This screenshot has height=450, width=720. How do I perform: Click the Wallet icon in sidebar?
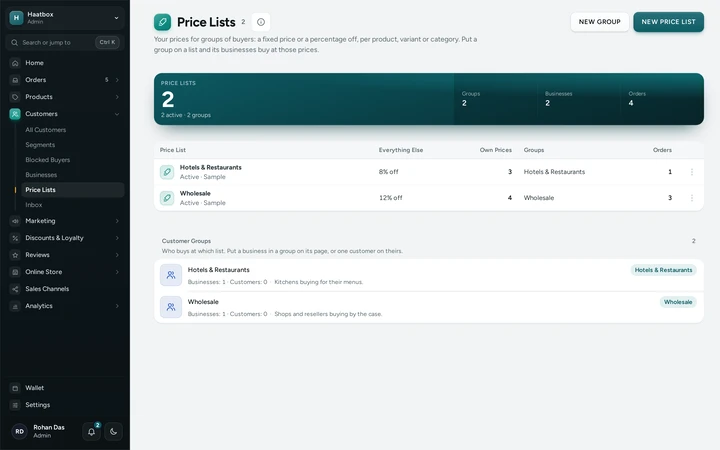coord(15,388)
